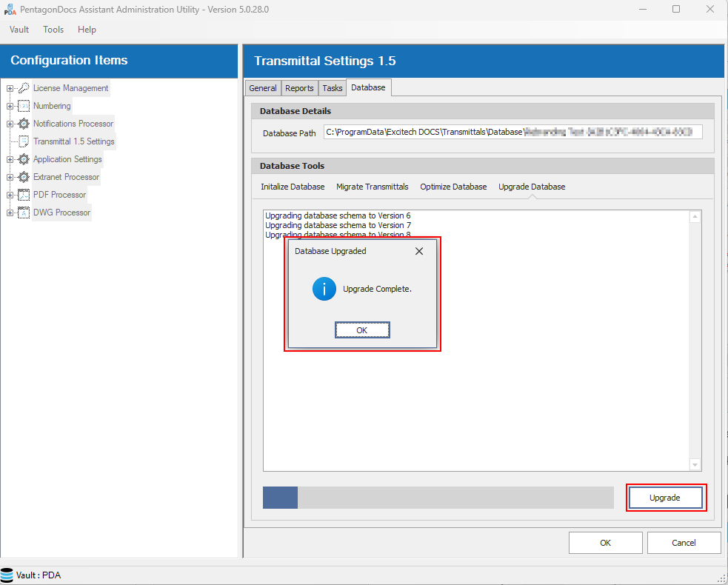This screenshot has height=585, width=728.
Task: Open the Tools menu
Action: (53, 30)
